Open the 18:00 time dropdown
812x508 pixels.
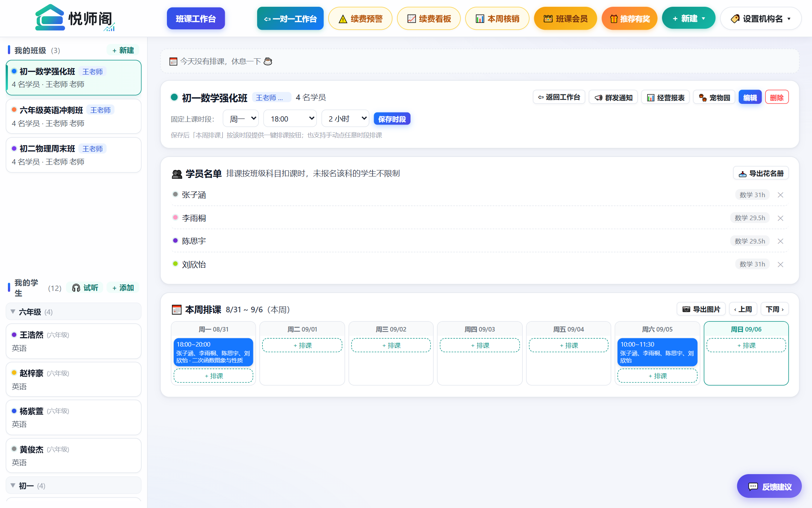[x=290, y=119]
